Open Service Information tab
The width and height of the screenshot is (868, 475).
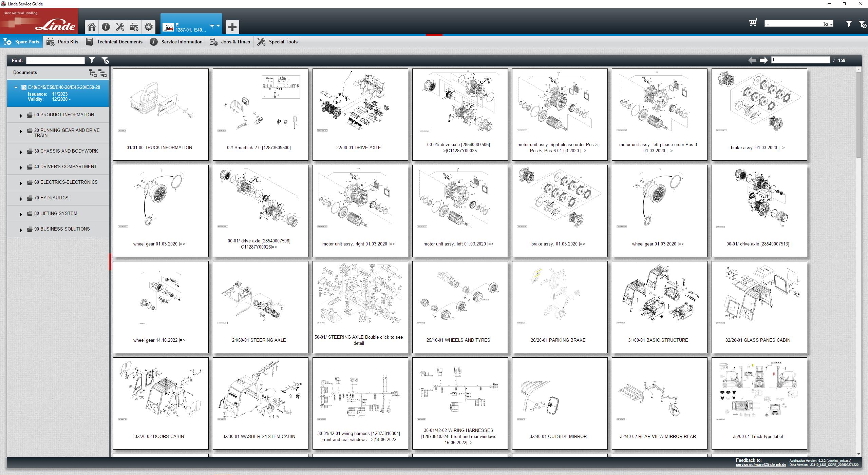176,42
